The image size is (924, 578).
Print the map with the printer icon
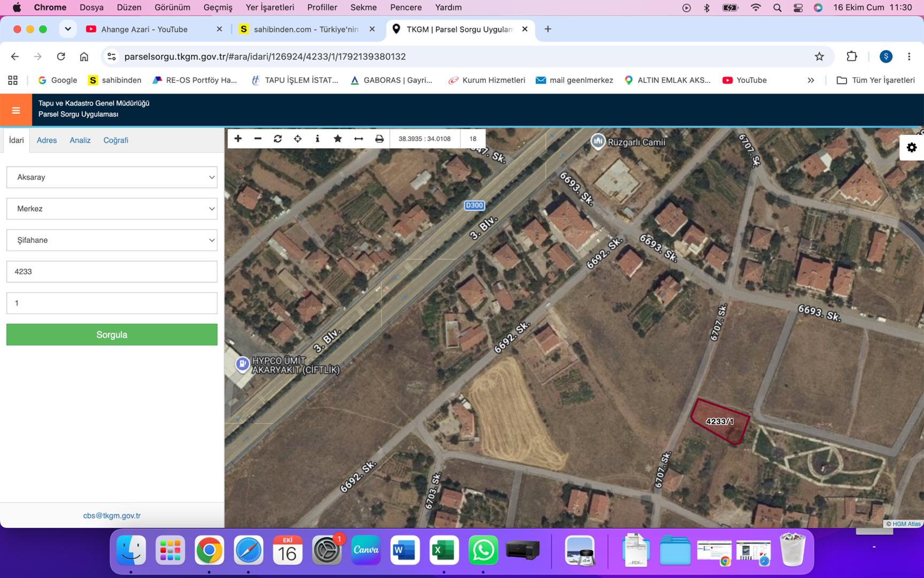click(379, 139)
